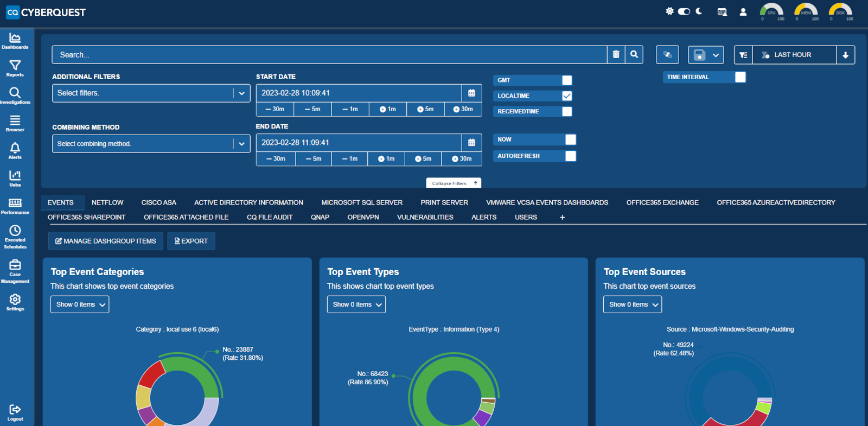This screenshot has height=426, width=868.
Task: Open the Ueba sidebar section
Action: [15, 179]
